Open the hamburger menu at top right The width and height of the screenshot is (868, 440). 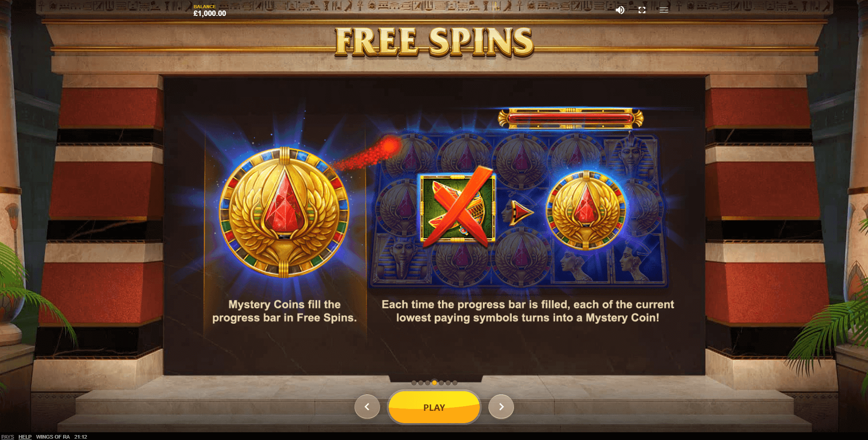(x=664, y=10)
